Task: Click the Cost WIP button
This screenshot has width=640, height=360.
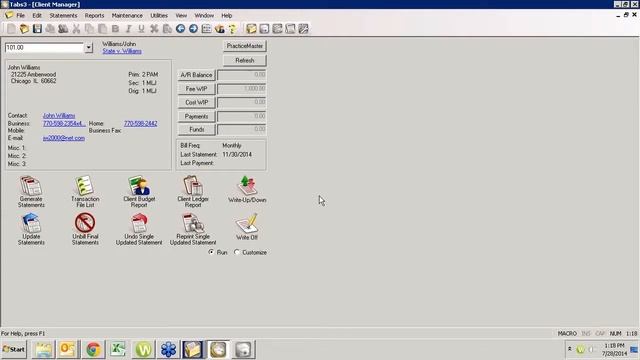Action: pyautogui.click(x=196, y=102)
